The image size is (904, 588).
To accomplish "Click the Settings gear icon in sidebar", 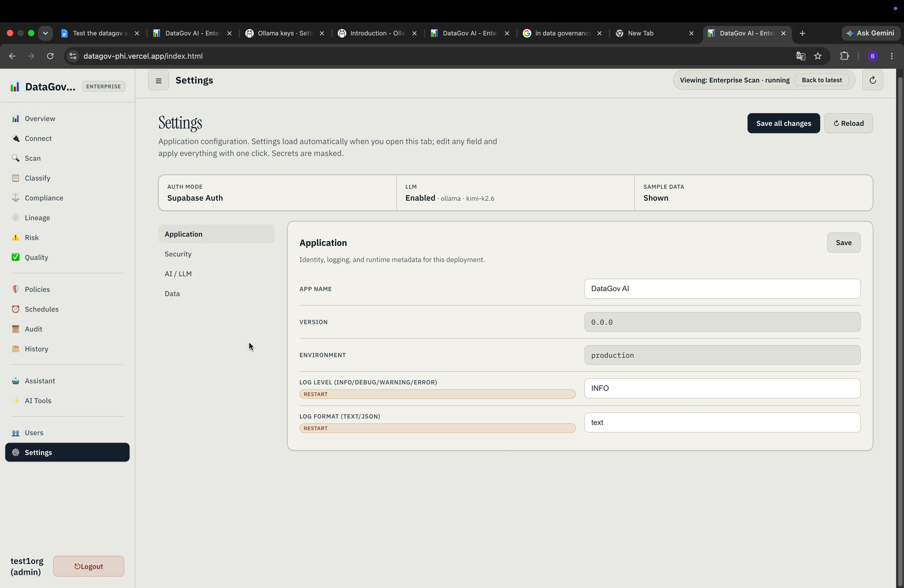I will (16, 452).
